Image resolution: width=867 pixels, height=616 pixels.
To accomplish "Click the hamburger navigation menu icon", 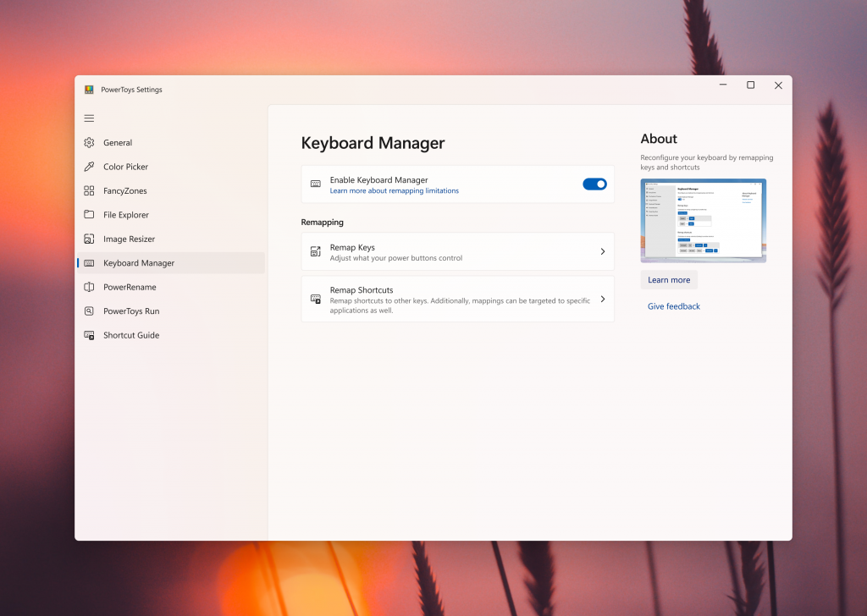I will tap(89, 118).
